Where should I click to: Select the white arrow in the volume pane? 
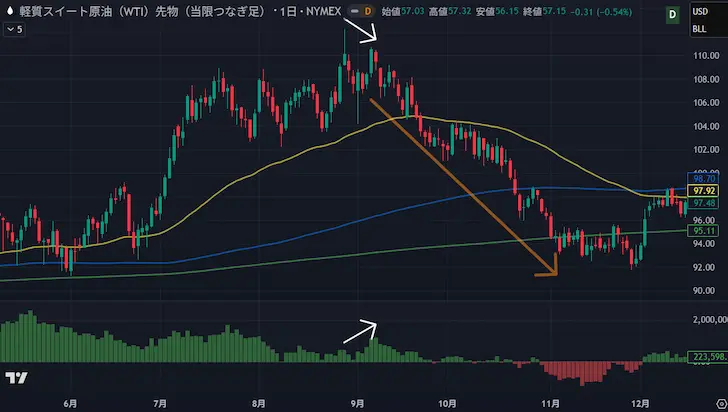[x=360, y=332]
